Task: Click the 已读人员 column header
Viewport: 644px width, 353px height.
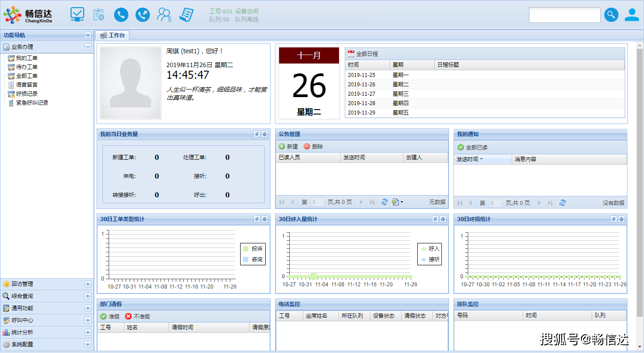Action: coord(308,157)
